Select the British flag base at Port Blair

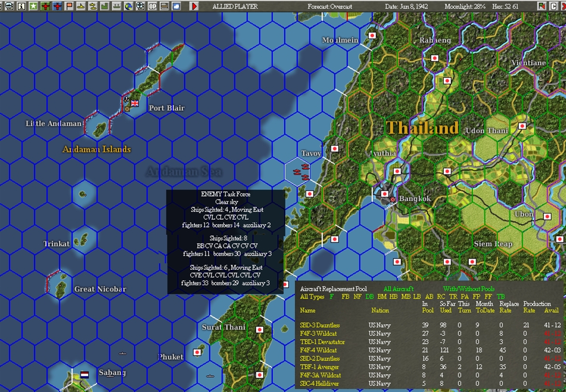pyautogui.click(x=135, y=103)
